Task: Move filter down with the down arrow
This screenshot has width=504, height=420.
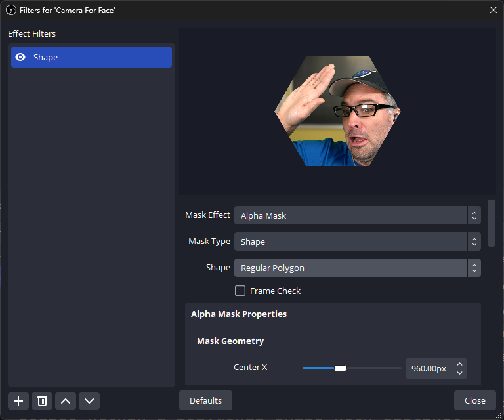Action: [89, 401]
